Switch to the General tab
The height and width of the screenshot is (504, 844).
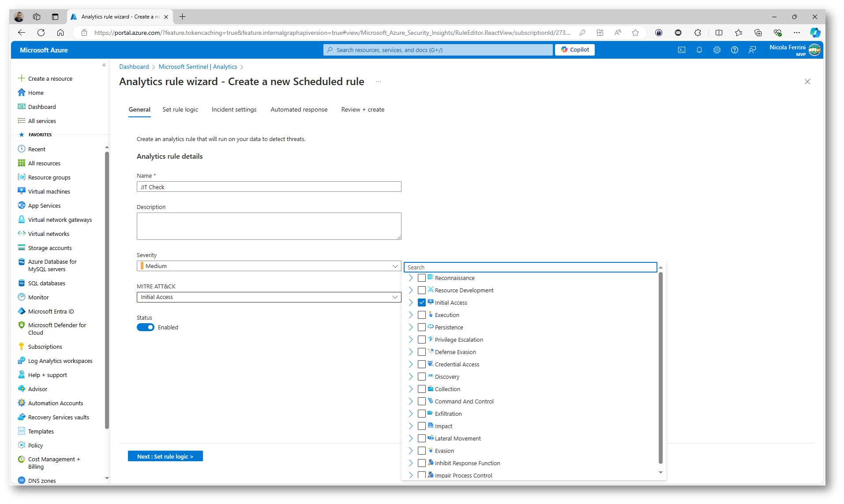[x=139, y=109]
